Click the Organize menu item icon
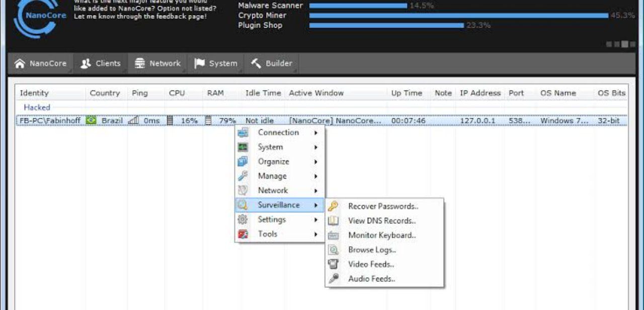644x310 pixels. pos(243,162)
